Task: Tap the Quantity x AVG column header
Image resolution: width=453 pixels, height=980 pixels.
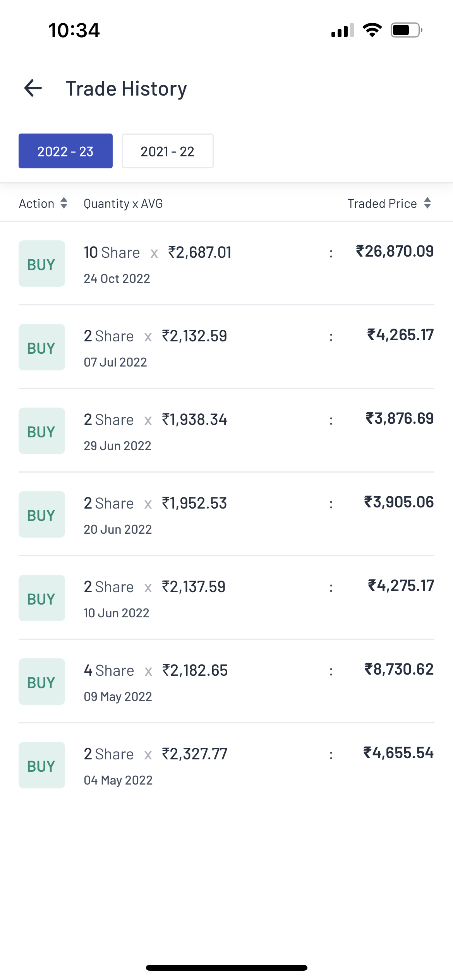Action: pos(123,204)
